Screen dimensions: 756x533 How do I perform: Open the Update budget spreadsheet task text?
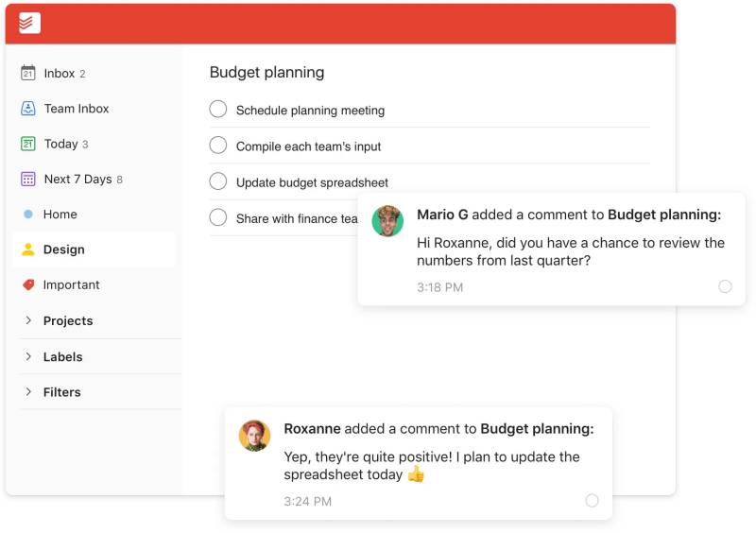tap(312, 182)
